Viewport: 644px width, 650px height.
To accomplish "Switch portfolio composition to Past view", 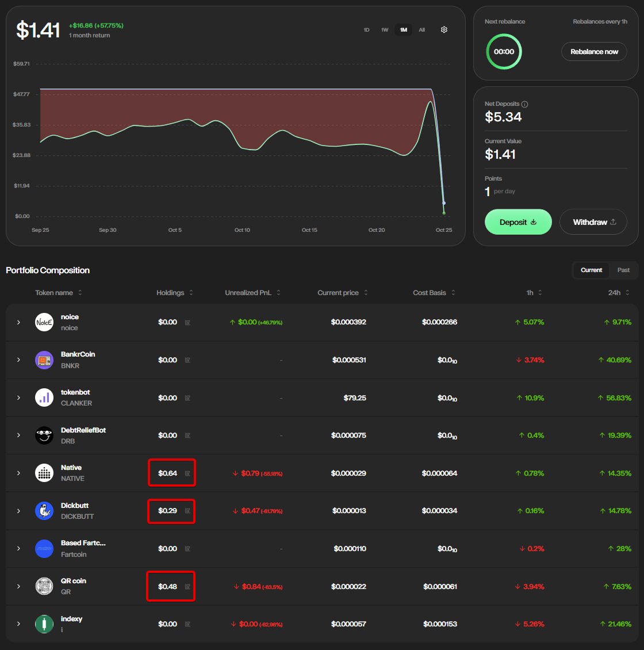I will [x=623, y=270].
